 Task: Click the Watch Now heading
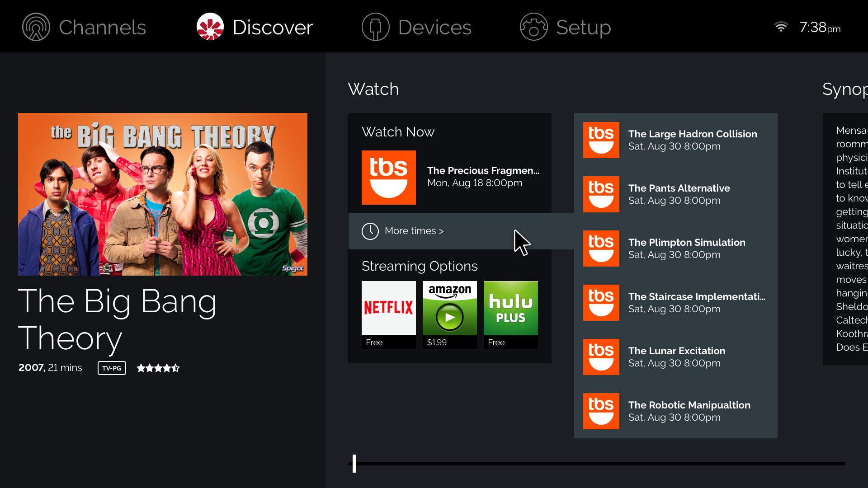(x=398, y=132)
